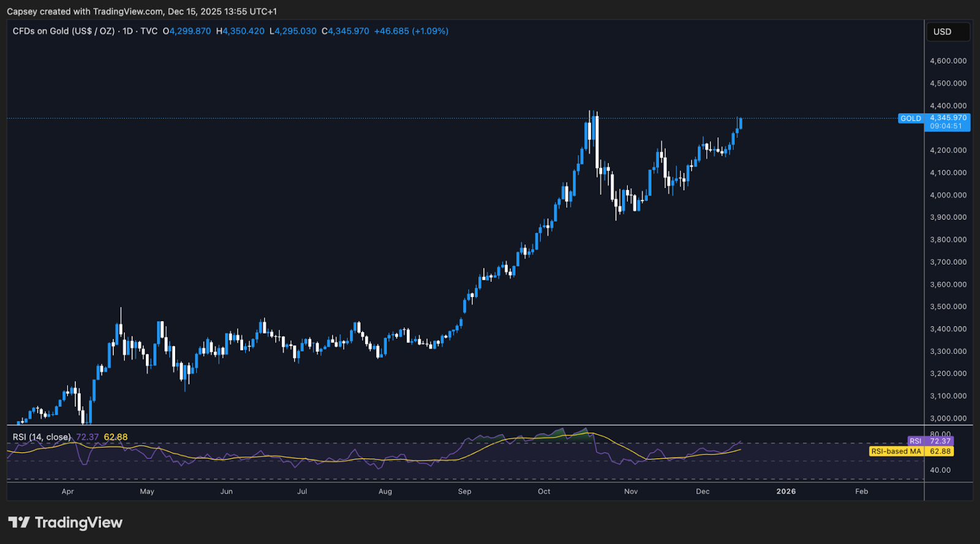
Task: Click the RSI MA value 62.88 in legend
Action: point(116,437)
